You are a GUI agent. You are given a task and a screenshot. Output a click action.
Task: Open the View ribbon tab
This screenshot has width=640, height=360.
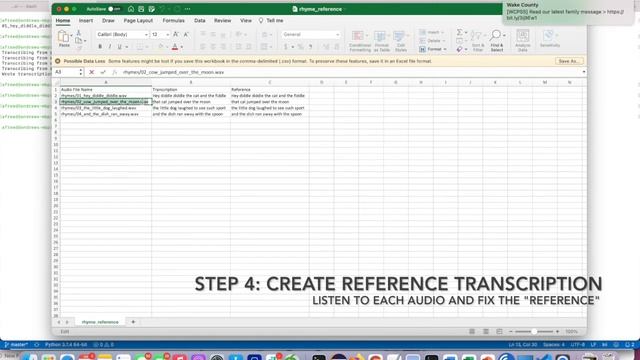[246, 20]
